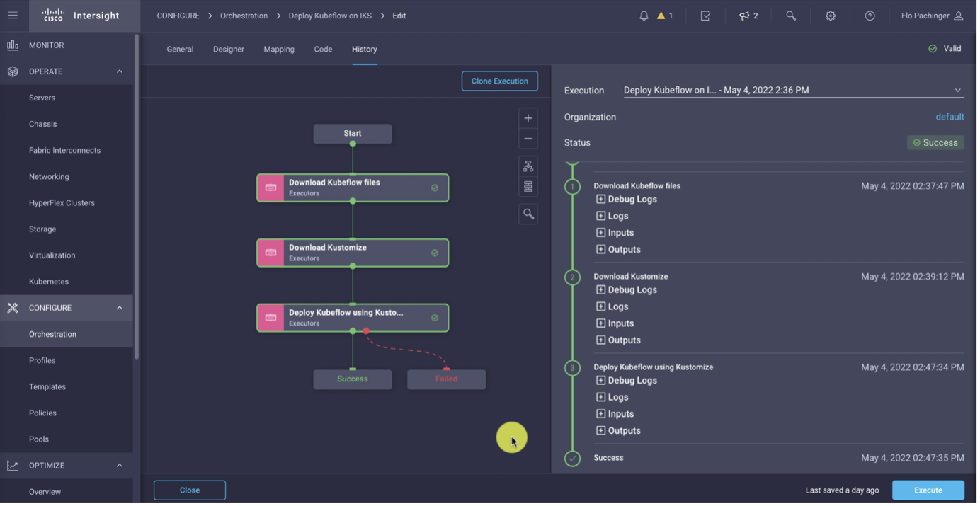Click the Execute button
Viewport: 980px width, 506px height.
pyautogui.click(x=928, y=490)
